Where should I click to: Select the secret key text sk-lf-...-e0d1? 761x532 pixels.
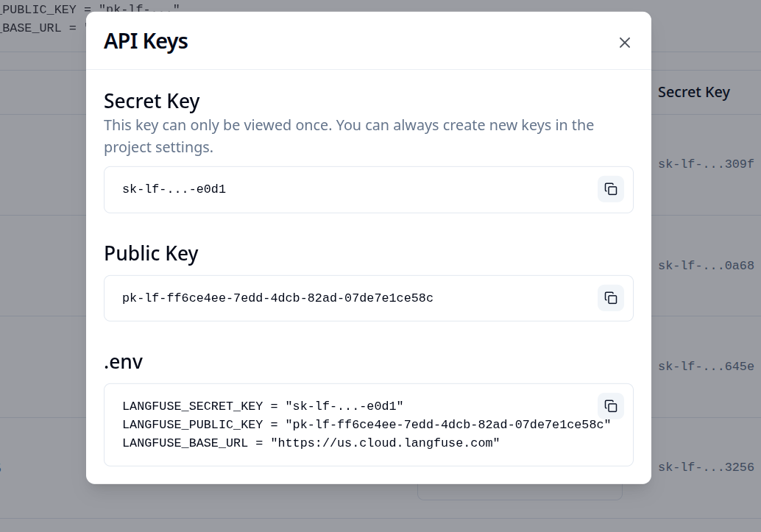coord(174,189)
